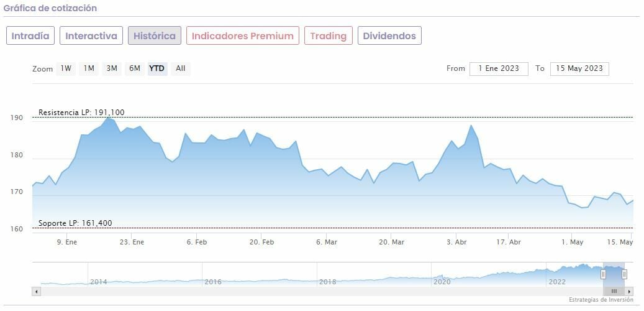Set zoom range to 1M
This screenshot has width=644, height=311.
pyautogui.click(x=89, y=68)
